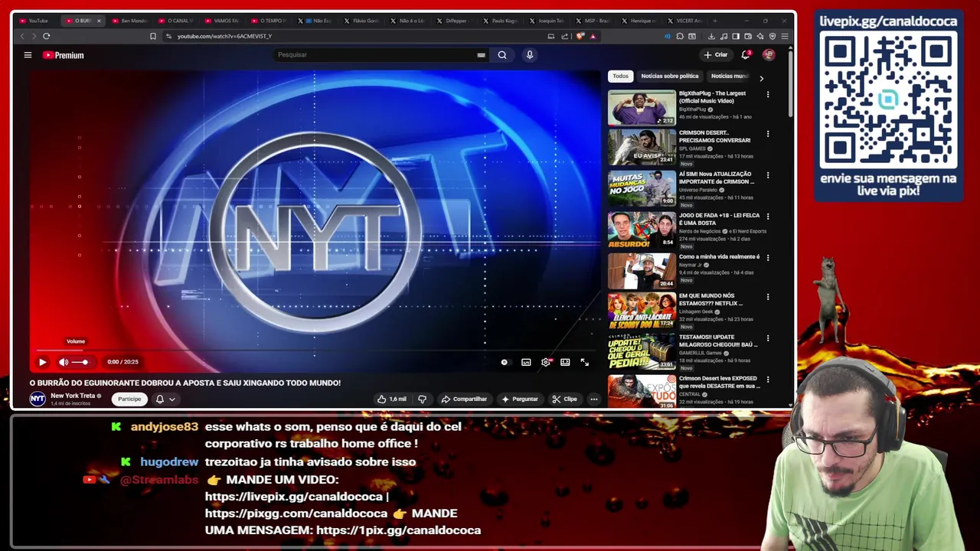Open the account avatar menu
The height and width of the screenshot is (551, 980).
769,55
